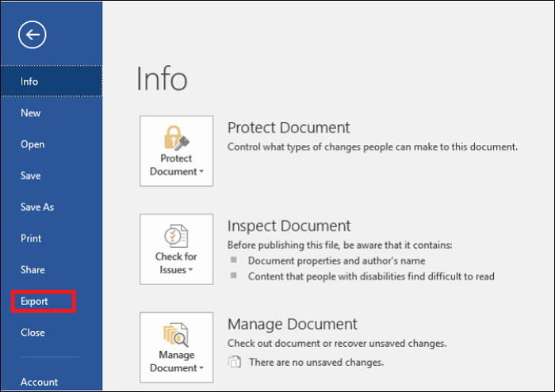Click Share in the backstage menu
The image size is (555, 392).
pos(33,270)
